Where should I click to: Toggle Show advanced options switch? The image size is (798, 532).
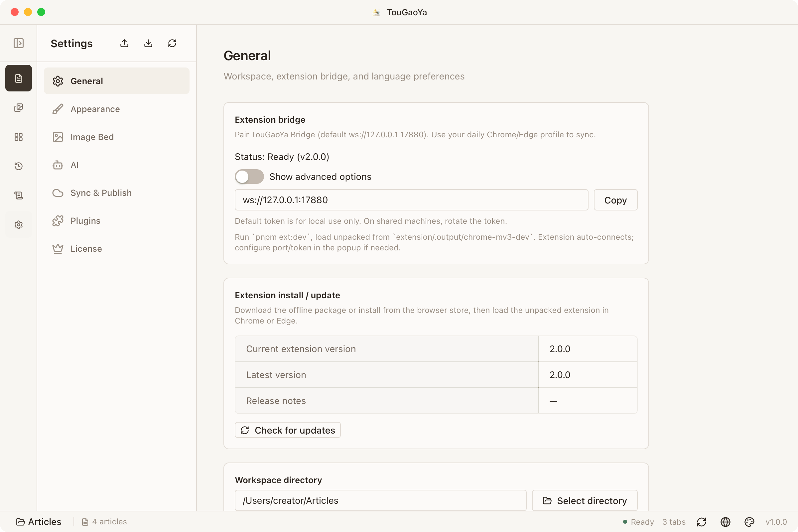coord(249,177)
